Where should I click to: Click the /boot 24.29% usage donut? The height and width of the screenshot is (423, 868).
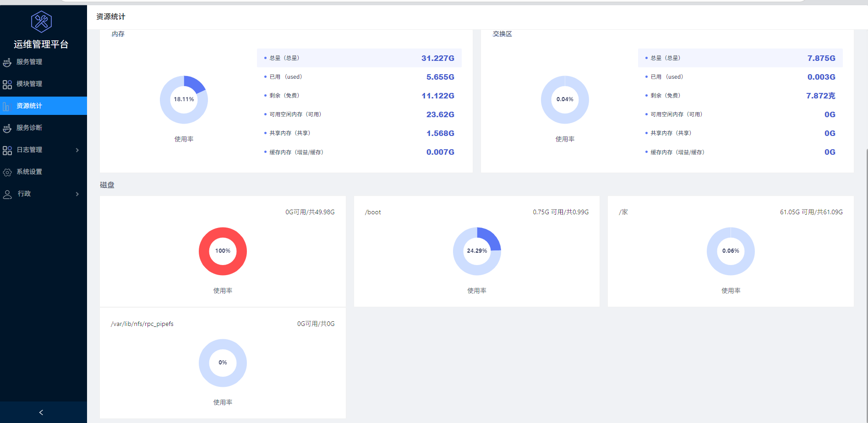(477, 251)
